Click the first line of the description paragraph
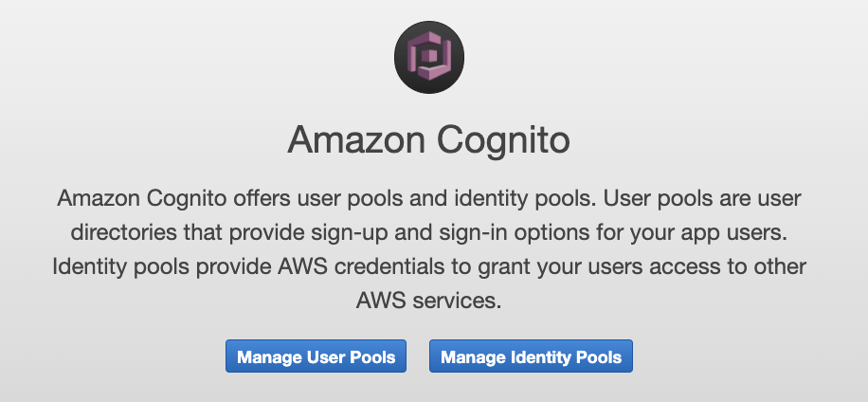Screen dimensions: 868x402 (x=429, y=199)
